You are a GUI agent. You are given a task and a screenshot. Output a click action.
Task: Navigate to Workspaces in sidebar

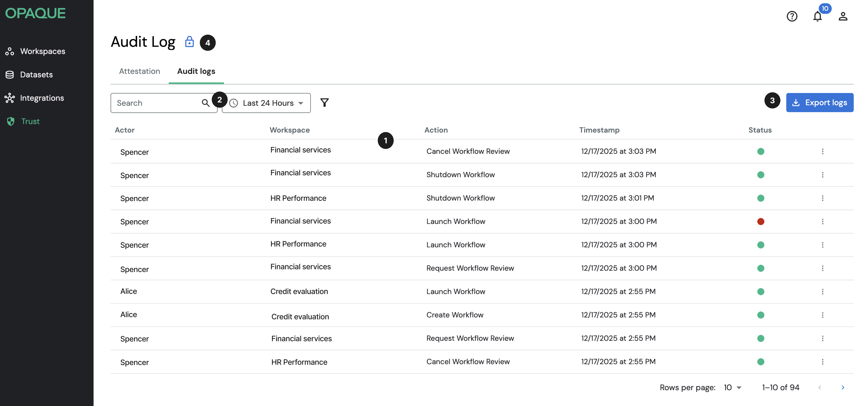[x=42, y=51]
